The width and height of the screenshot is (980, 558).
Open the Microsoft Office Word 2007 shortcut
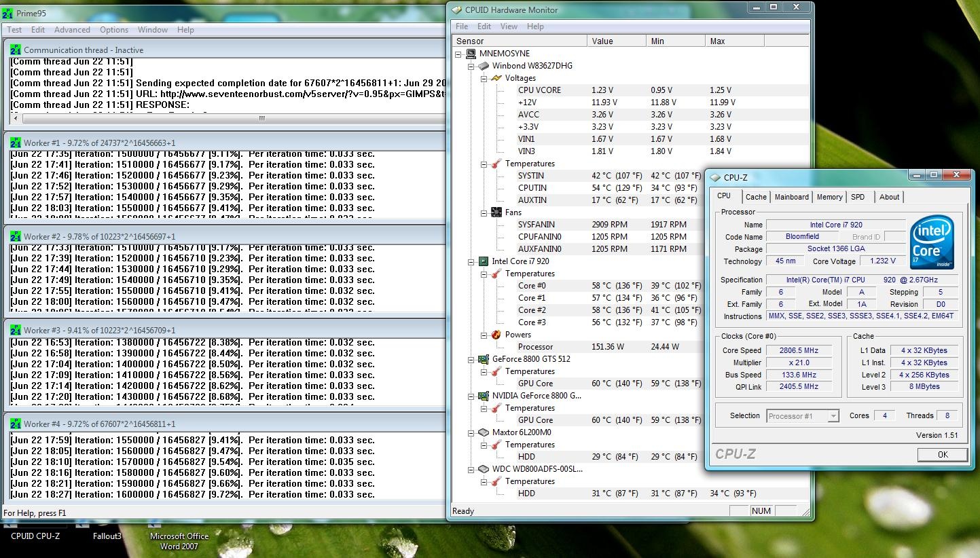179,541
